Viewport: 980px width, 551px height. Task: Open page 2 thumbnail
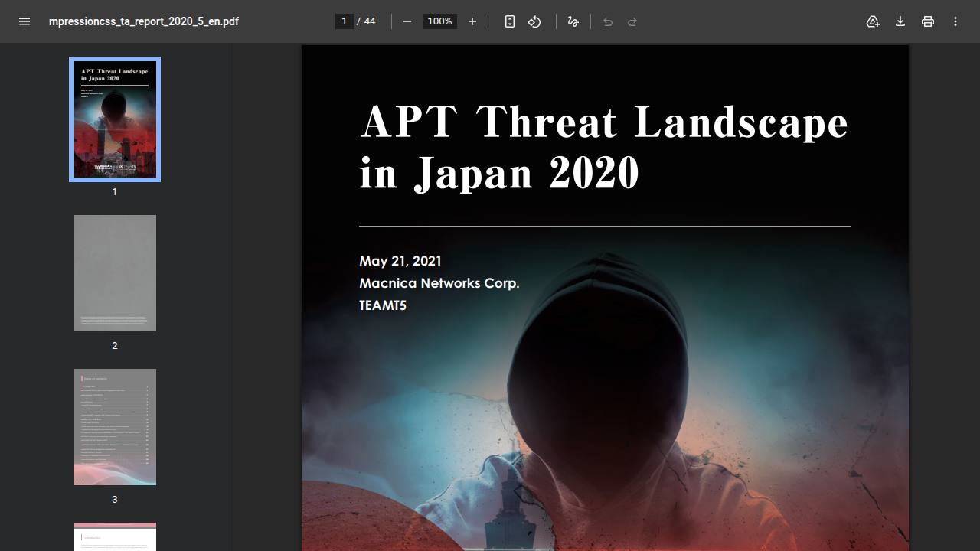115,273
